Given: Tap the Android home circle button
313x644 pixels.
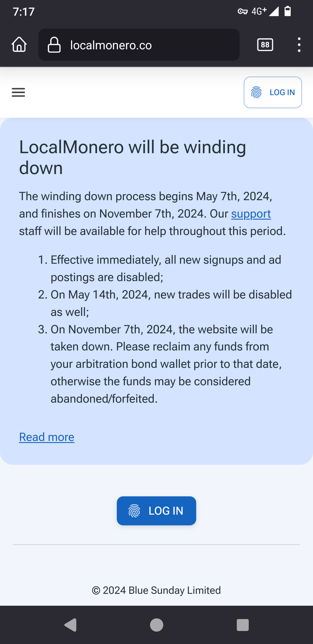Looking at the screenshot, I should [156, 625].
